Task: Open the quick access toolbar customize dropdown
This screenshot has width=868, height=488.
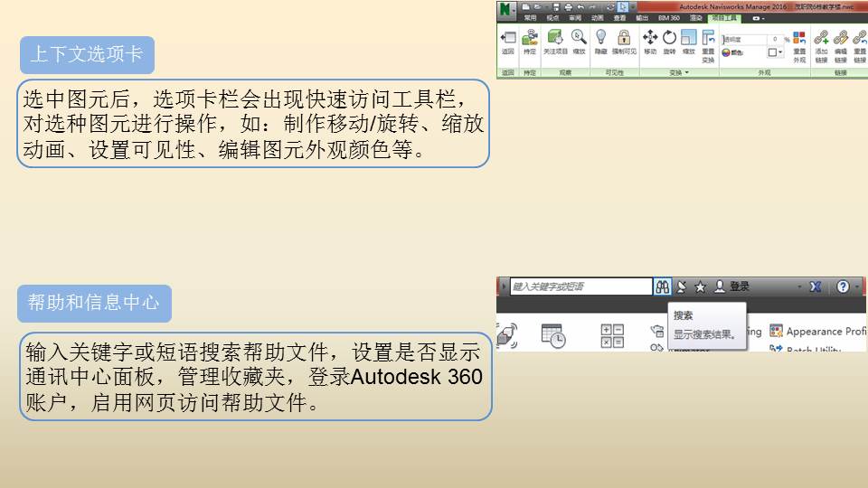Action: click(633, 7)
